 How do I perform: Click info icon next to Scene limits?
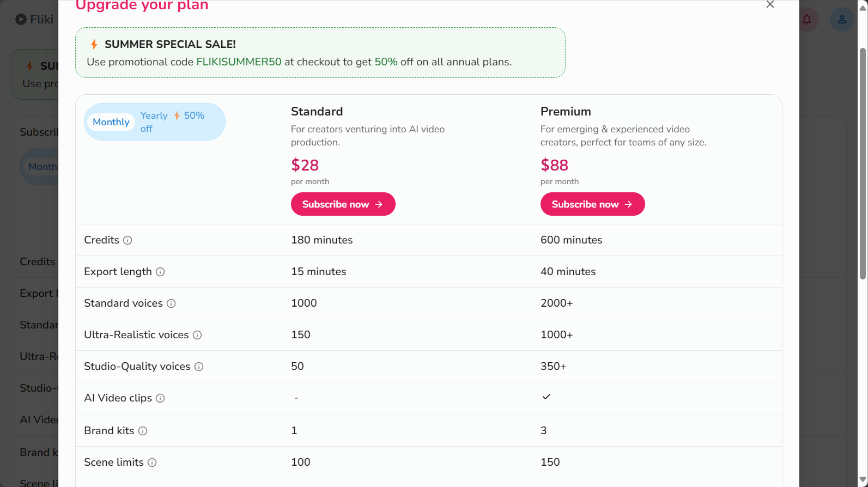(x=152, y=462)
